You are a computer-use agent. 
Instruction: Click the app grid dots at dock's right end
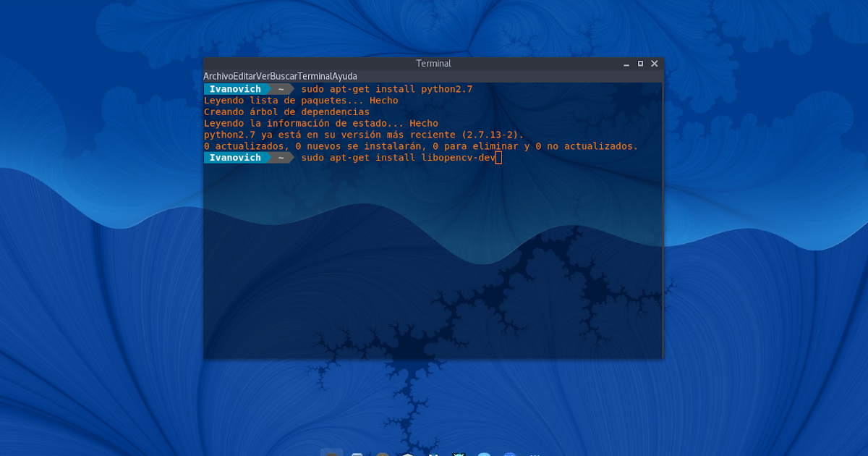535,453
